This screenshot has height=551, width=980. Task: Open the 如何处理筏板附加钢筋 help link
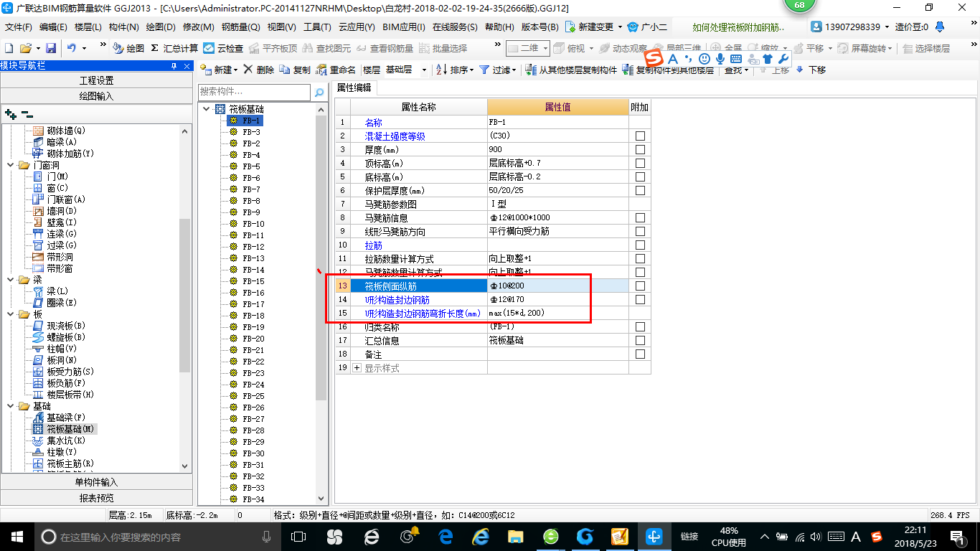tap(739, 27)
